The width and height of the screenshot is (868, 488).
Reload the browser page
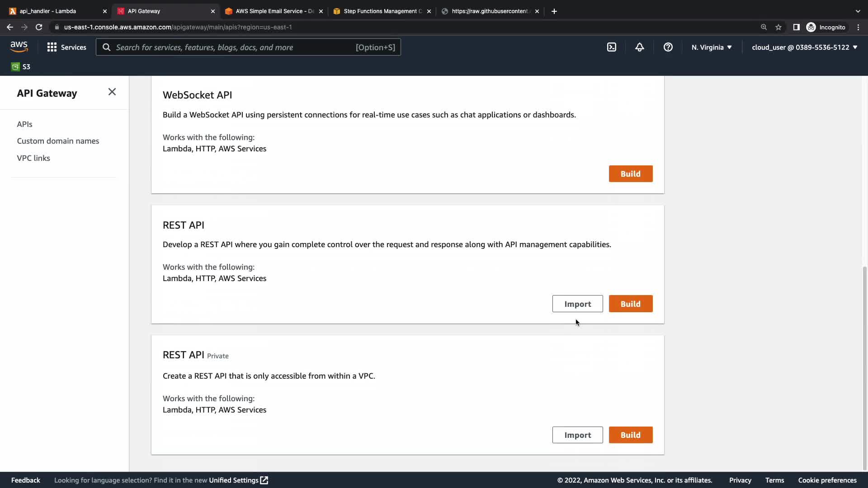click(x=39, y=27)
